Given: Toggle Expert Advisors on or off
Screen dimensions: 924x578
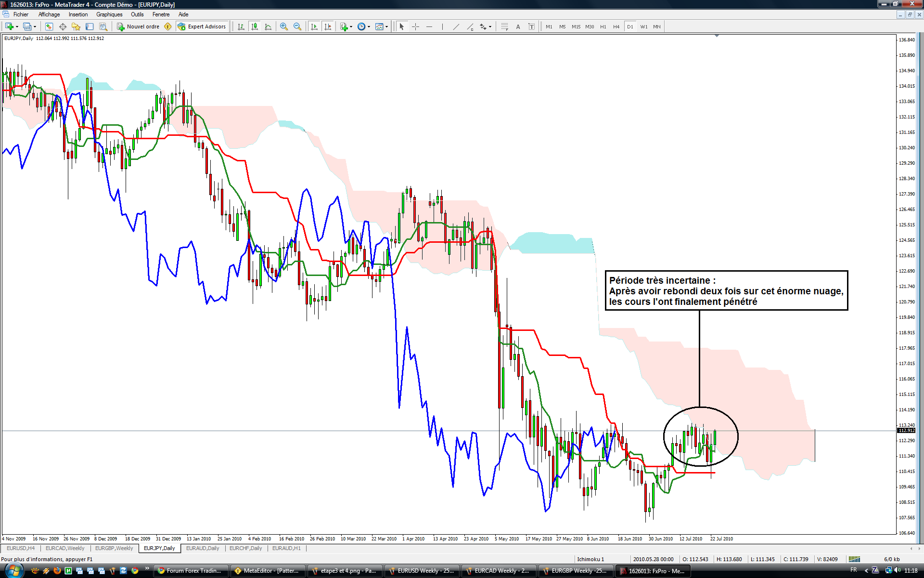Looking at the screenshot, I should pyautogui.click(x=202, y=26).
